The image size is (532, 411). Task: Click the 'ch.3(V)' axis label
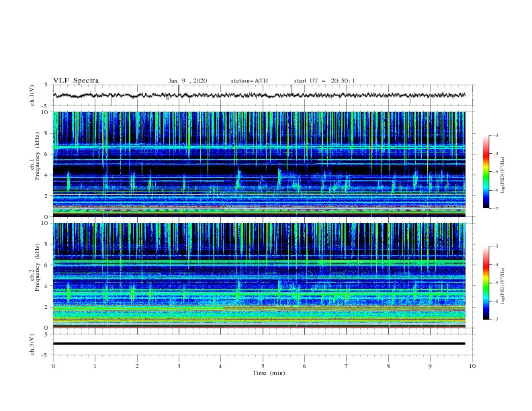point(32,345)
